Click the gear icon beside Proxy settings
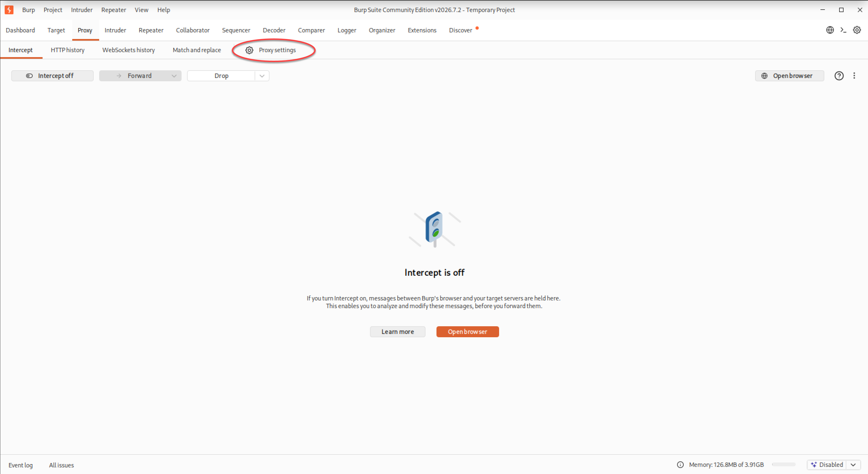The width and height of the screenshot is (868, 474). click(x=249, y=50)
